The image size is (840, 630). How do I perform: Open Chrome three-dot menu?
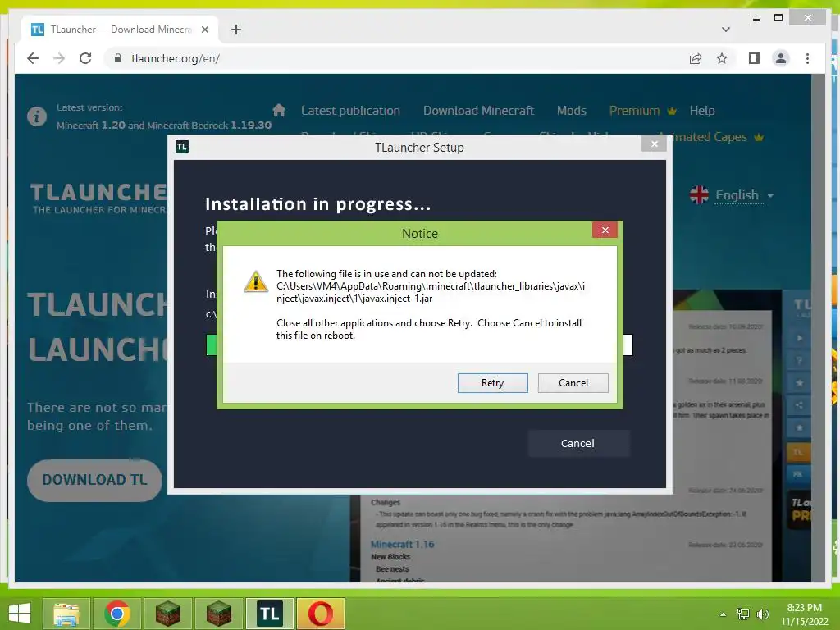point(807,58)
